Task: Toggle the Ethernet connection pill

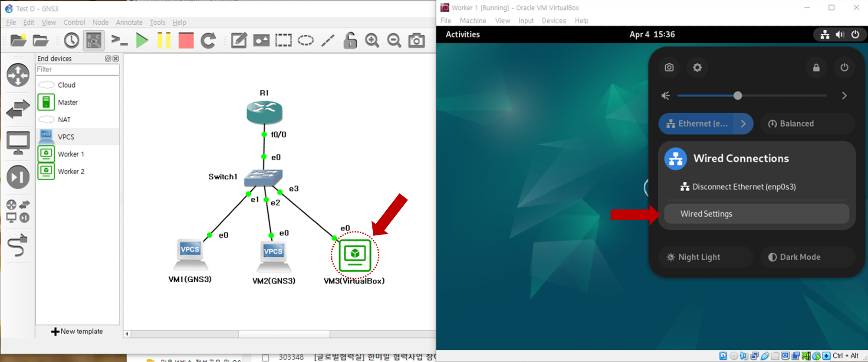Action: 697,124
